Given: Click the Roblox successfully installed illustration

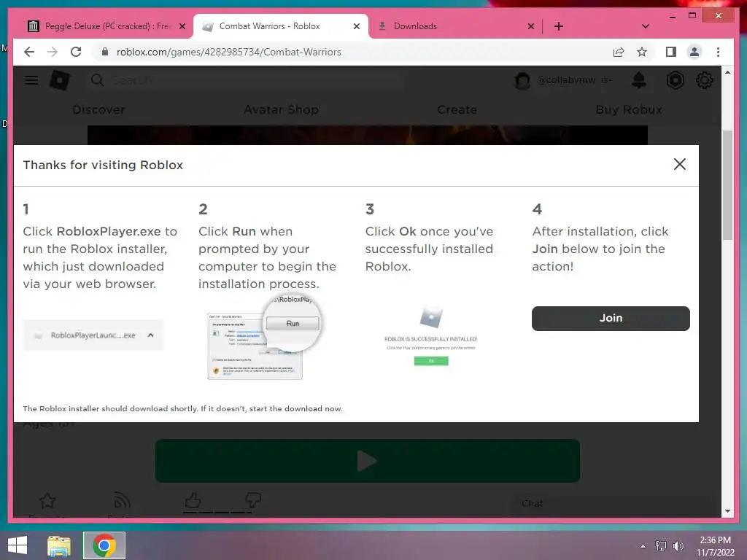Looking at the screenshot, I should coord(430,337).
